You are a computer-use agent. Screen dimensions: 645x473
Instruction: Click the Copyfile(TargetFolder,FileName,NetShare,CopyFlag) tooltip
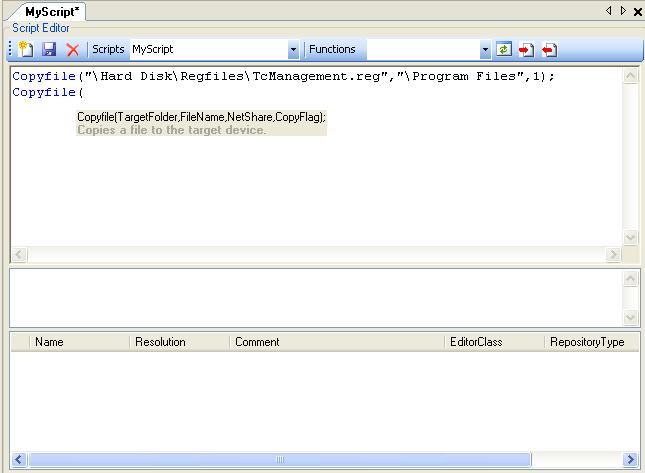pyautogui.click(x=201, y=117)
